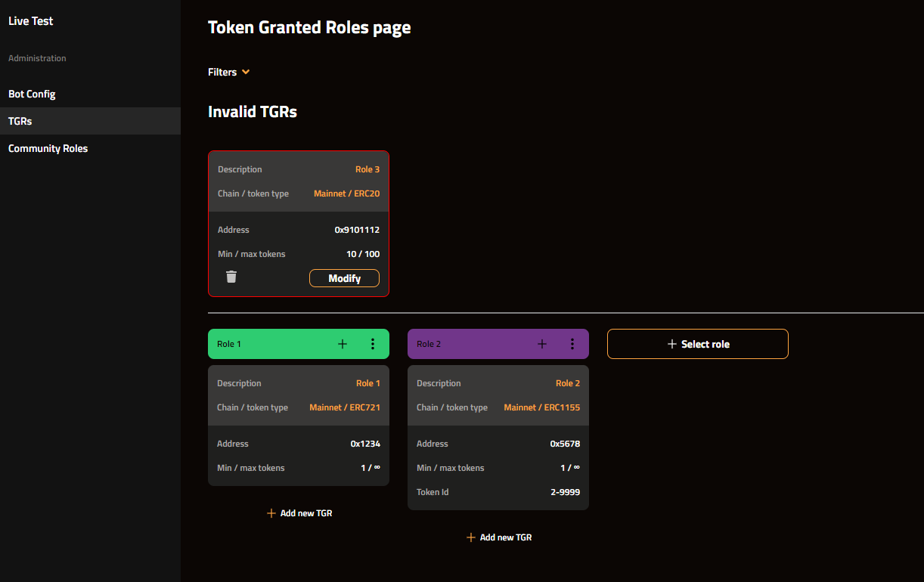
Task: Open the Select role picker
Action: click(x=697, y=344)
